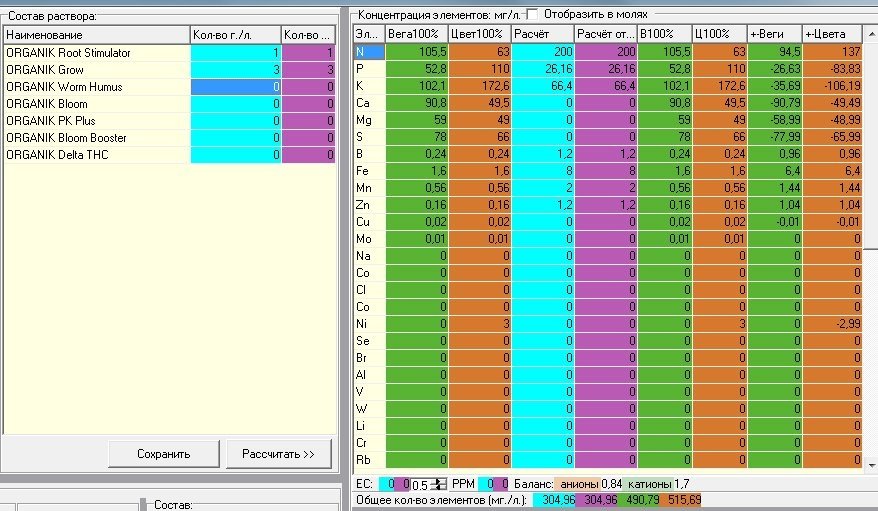The width and height of the screenshot is (878, 511).
Task: Click the EC spinner stepper arrows
Action: pyautogui.click(x=441, y=484)
